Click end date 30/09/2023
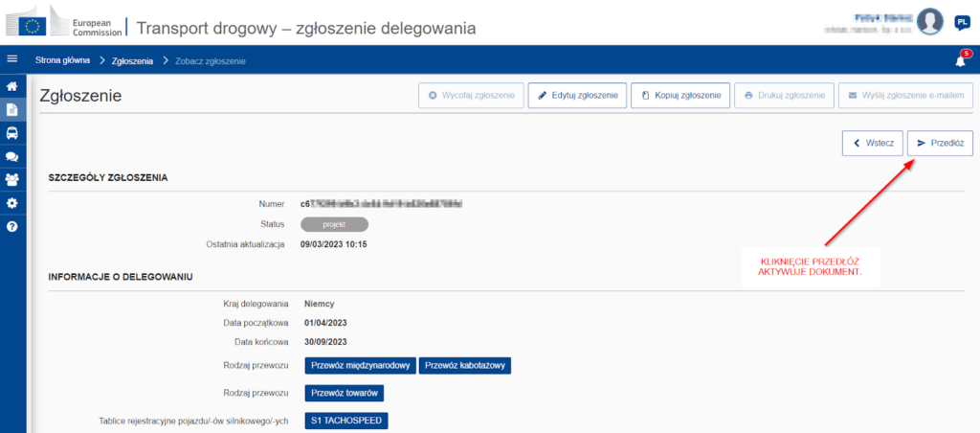Viewport: 980px width, 433px height. pyautogui.click(x=325, y=342)
